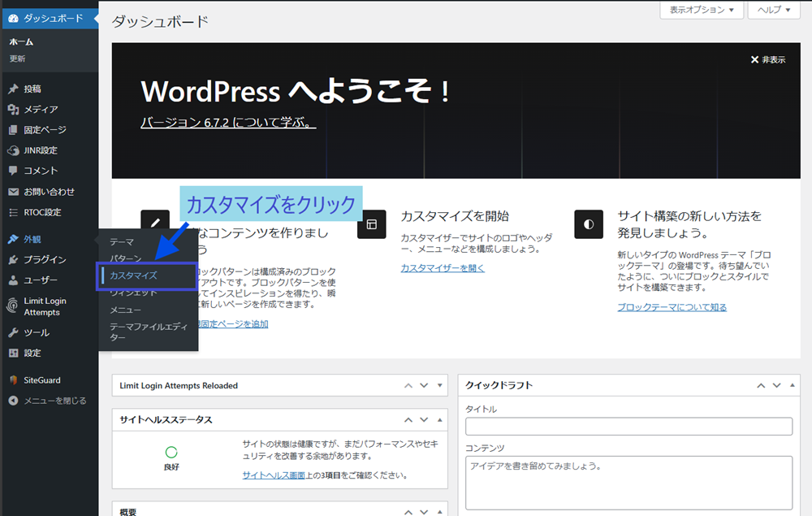Screen dimensions: 812x516
Task: Click the pushpin icon beside 投稿
Action: pyautogui.click(x=13, y=89)
